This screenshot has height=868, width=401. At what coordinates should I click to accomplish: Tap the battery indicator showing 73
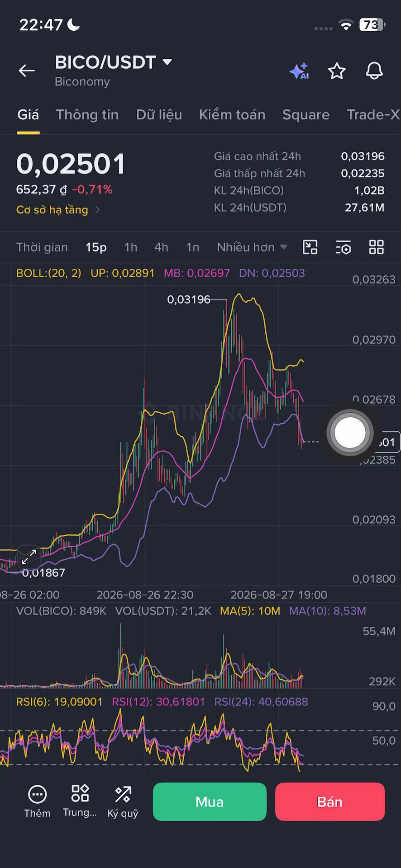click(x=372, y=25)
